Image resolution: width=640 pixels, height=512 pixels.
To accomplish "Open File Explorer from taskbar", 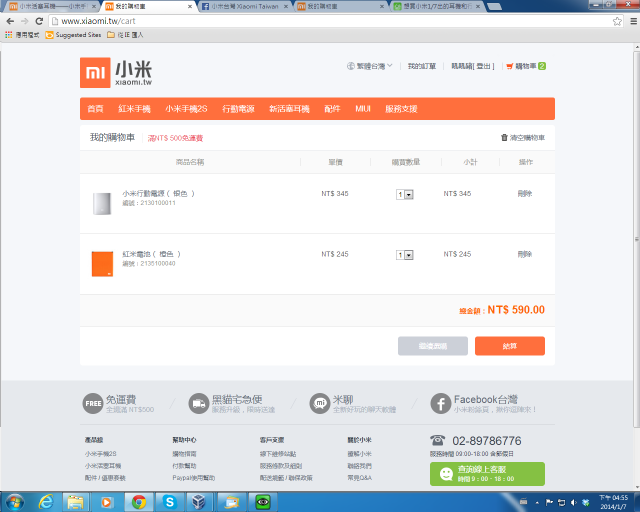I will [76, 502].
